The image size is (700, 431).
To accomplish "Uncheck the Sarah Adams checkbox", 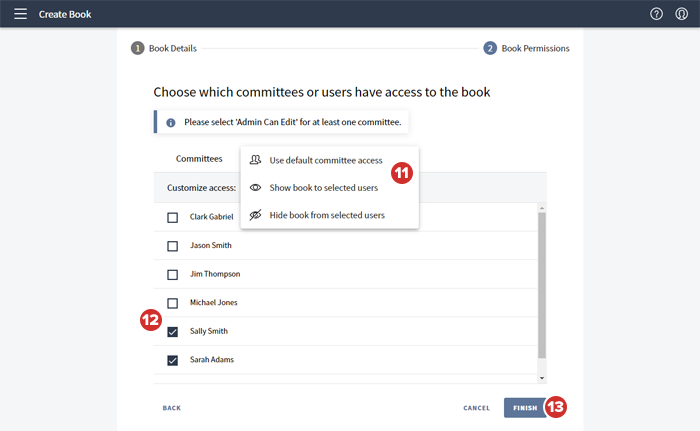I will click(x=173, y=360).
